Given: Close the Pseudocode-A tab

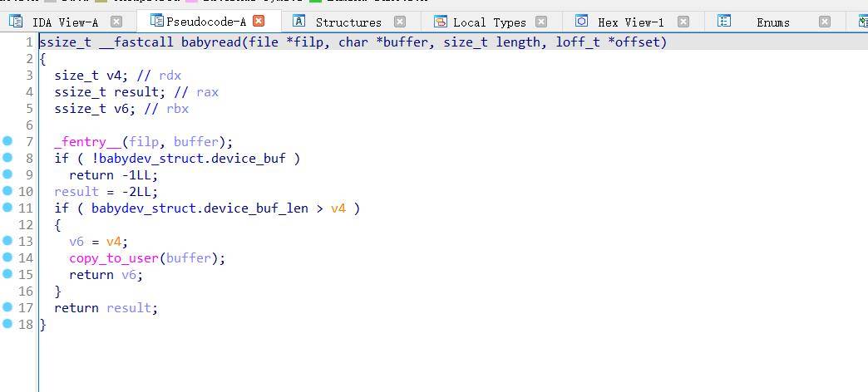Looking at the screenshot, I should [259, 21].
